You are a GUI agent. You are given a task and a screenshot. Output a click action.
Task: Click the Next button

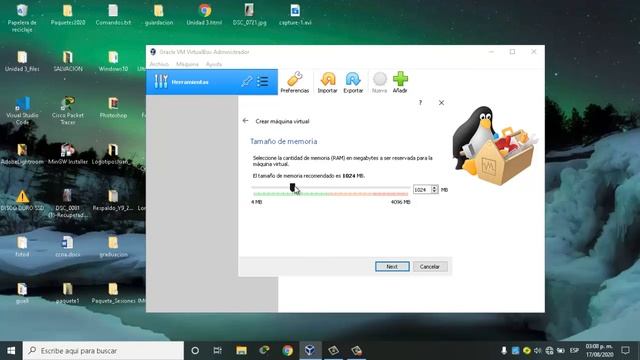coord(392,267)
